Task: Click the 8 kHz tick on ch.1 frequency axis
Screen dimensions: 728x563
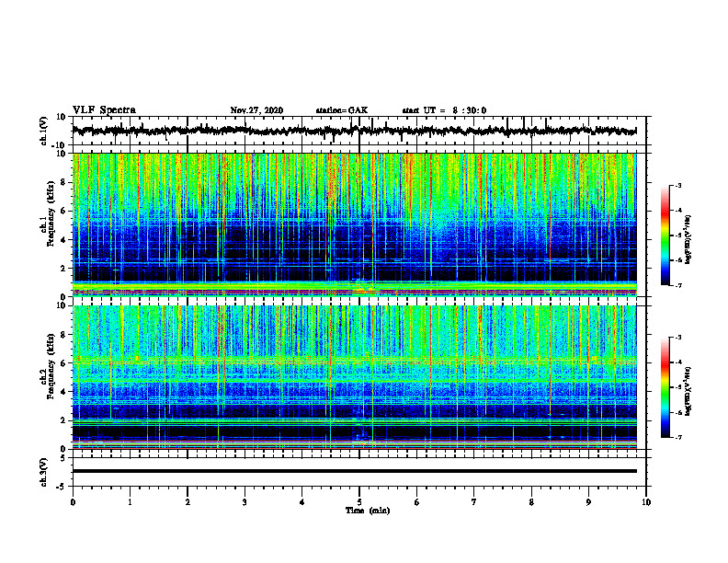Action: (64, 182)
